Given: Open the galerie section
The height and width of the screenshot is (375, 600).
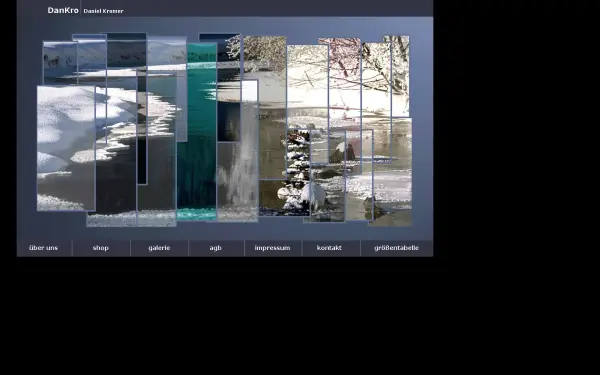Looking at the screenshot, I should coord(159,248).
